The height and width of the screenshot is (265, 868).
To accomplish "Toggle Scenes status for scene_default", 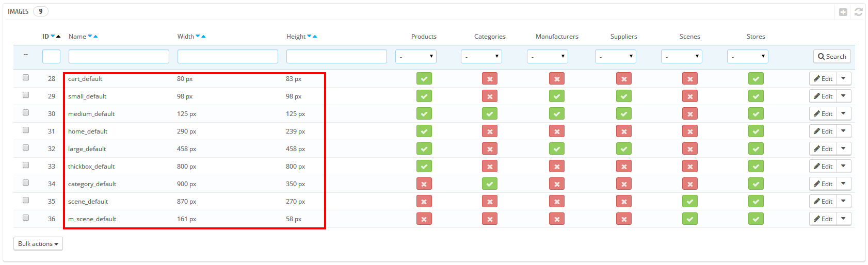I will click(690, 202).
